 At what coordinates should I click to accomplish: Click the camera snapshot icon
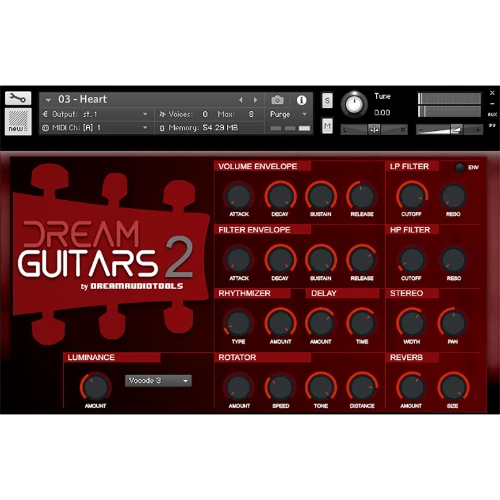point(277,100)
